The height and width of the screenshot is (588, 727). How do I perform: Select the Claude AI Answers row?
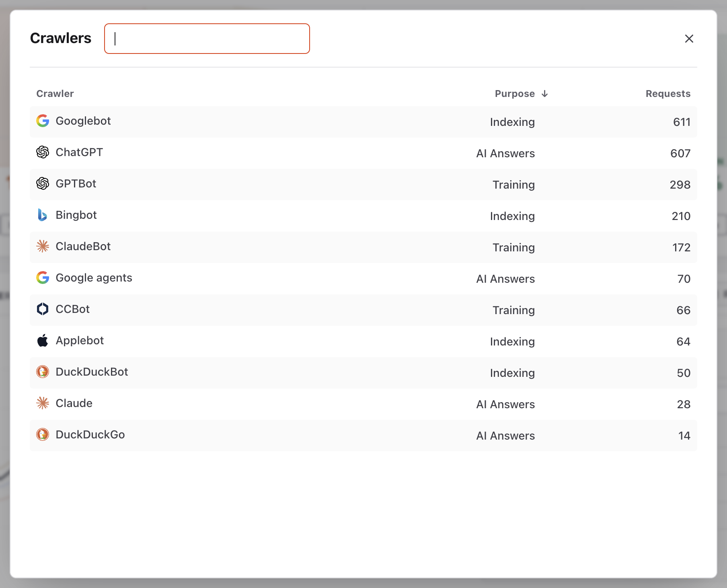363,404
